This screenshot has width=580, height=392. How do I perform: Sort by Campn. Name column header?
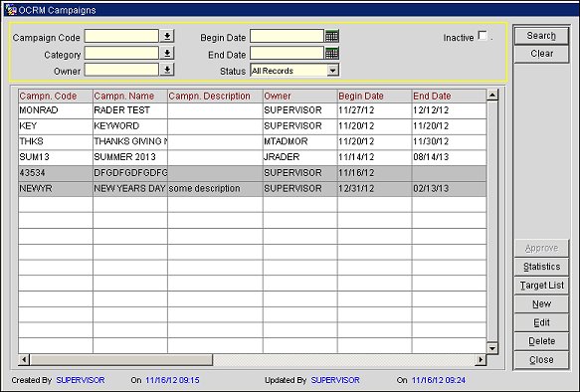coord(130,97)
